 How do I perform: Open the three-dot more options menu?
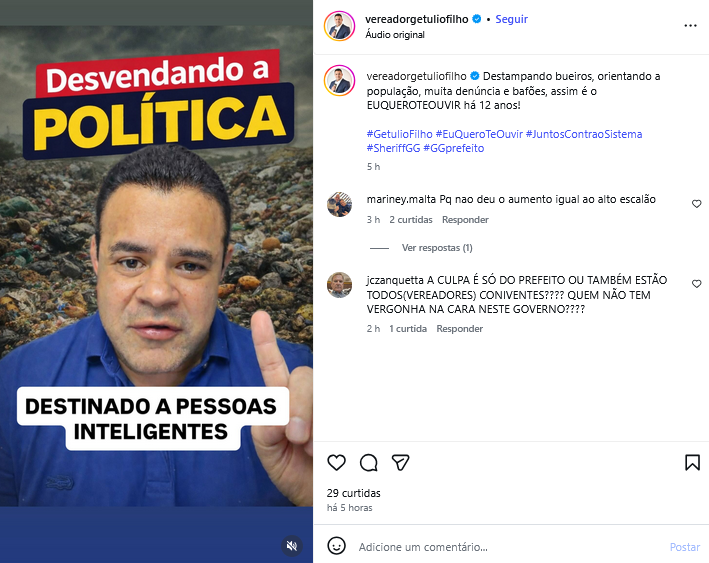690,26
